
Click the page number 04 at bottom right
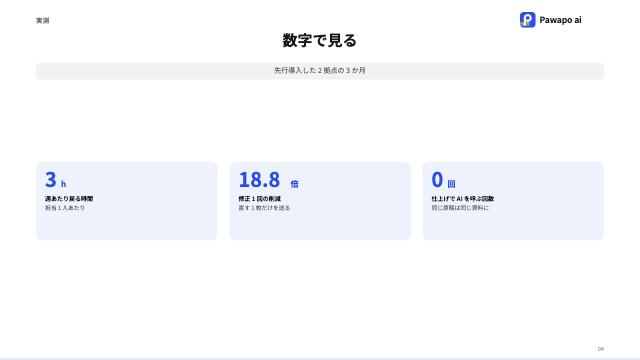[600, 349]
